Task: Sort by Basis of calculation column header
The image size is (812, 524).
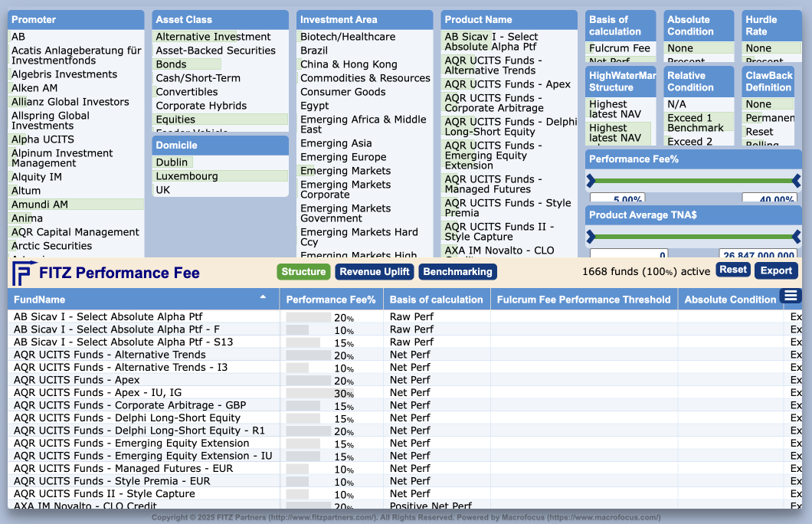Action: click(x=436, y=300)
